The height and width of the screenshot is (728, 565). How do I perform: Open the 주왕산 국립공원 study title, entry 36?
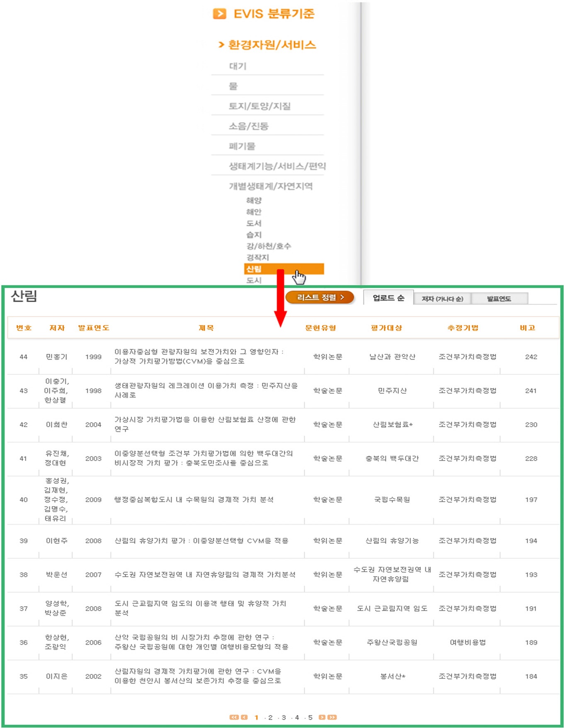201,642
